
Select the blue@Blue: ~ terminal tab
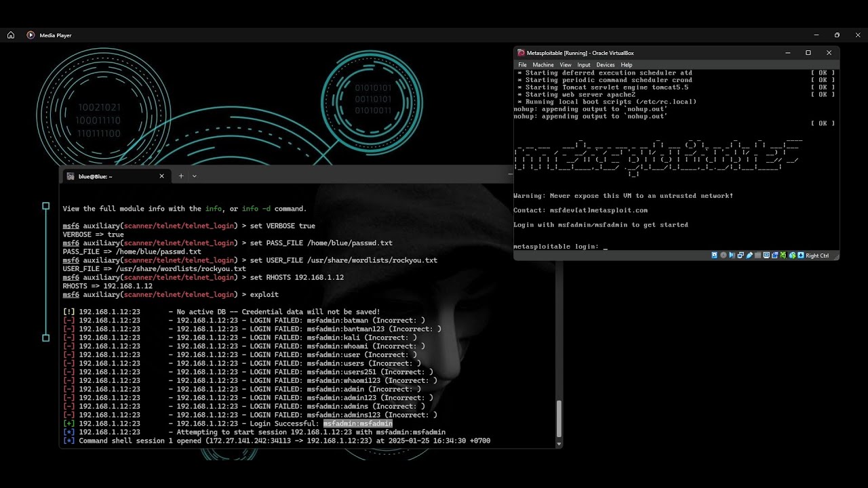pos(115,176)
